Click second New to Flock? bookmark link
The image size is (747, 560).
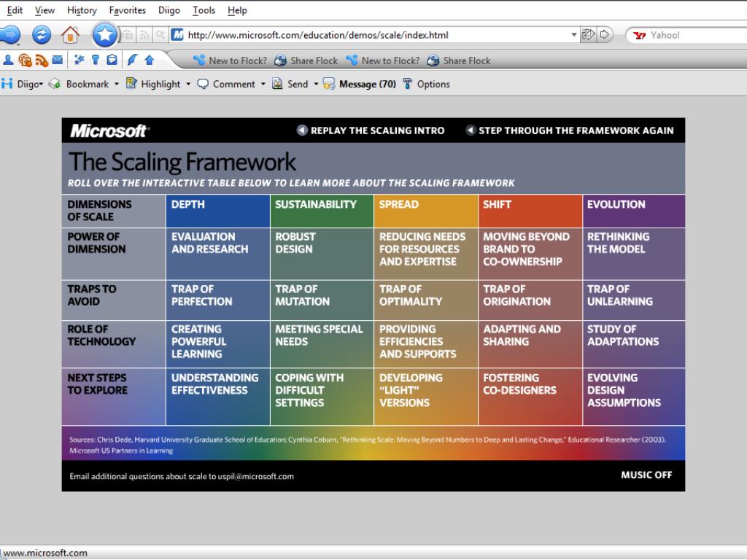click(x=382, y=61)
